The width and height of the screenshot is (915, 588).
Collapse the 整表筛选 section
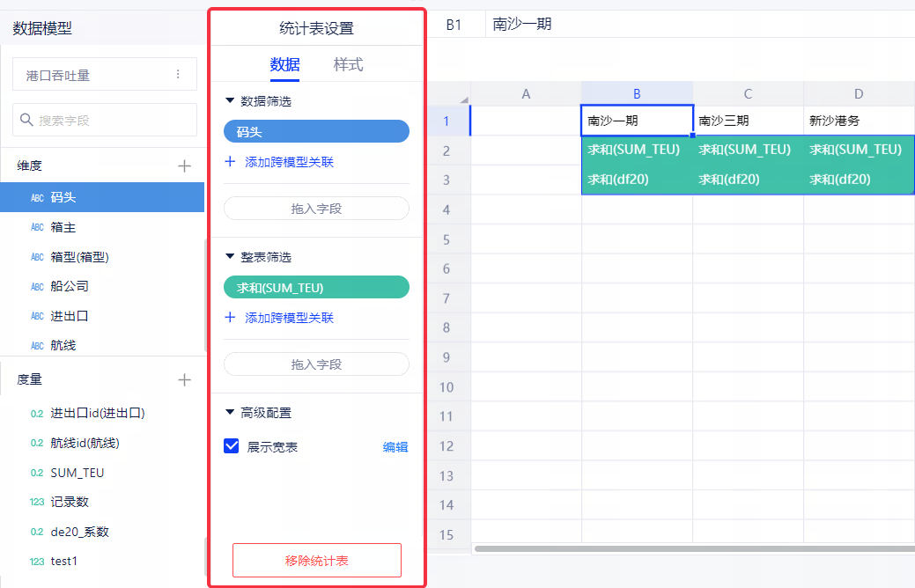pyautogui.click(x=231, y=257)
